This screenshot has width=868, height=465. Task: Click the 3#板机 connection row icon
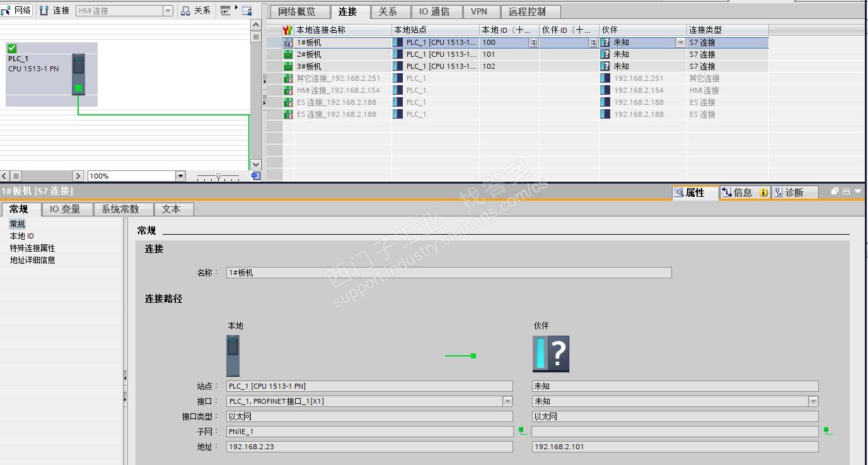[288, 66]
